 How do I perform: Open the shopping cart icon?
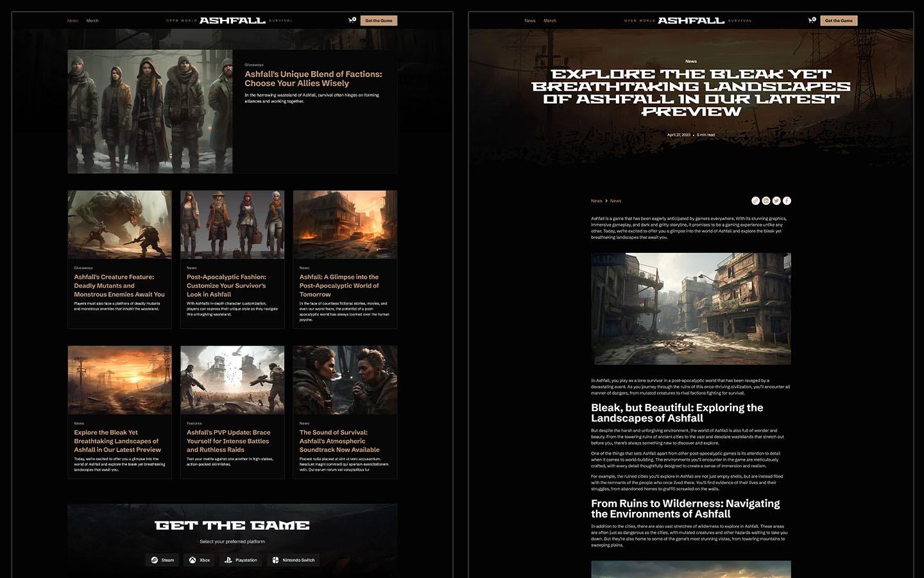pyautogui.click(x=351, y=20)
